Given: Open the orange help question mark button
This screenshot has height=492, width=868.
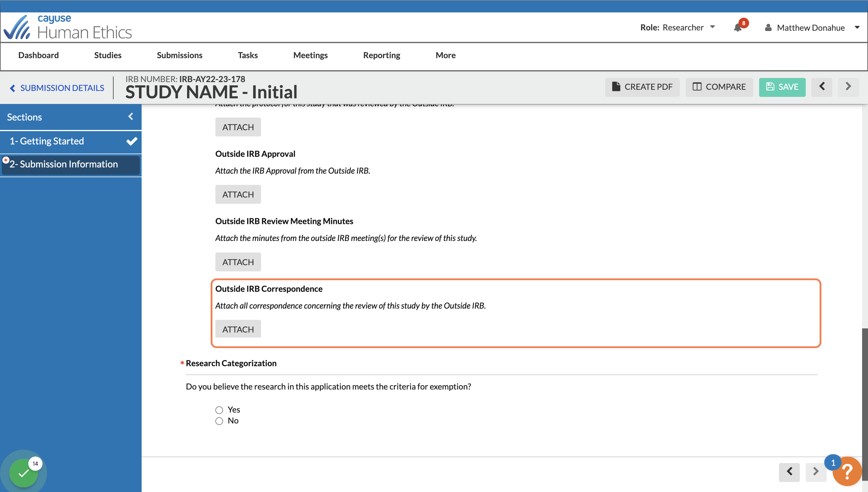Looking at the screenshot, I should pyautogui.click(x=847, y=471).
